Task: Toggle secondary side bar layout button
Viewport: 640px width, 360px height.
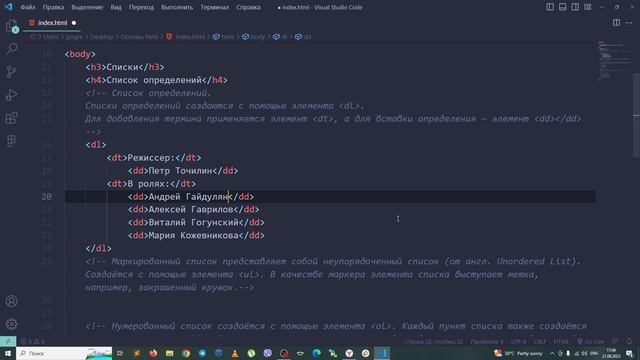Action: (x=575, y=7)
